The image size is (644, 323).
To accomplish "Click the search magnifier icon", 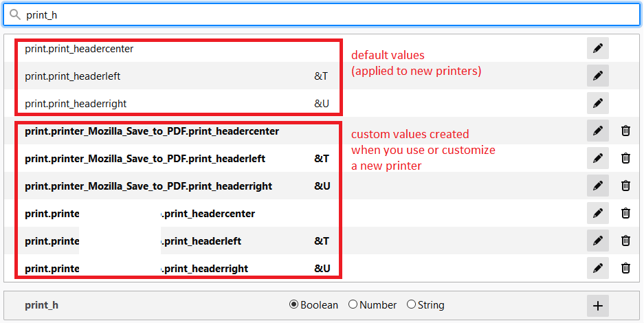I will pos(15,14).
